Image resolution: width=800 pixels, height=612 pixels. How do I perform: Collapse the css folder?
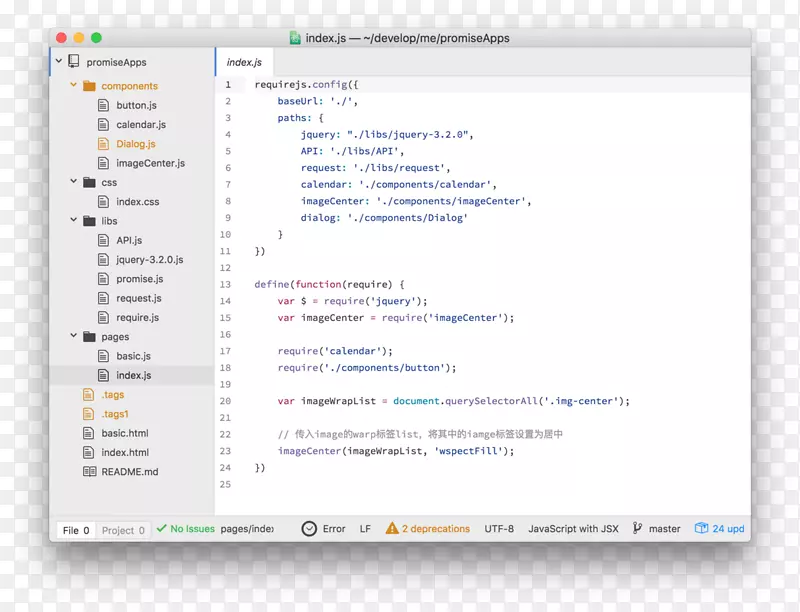[73, 182]
